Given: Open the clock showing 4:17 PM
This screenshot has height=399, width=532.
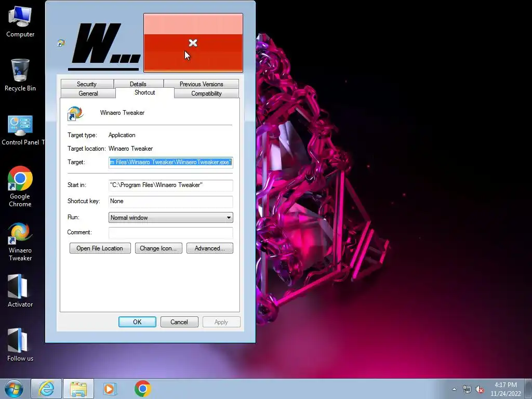Looking at the screenshot, I should 506,389.
